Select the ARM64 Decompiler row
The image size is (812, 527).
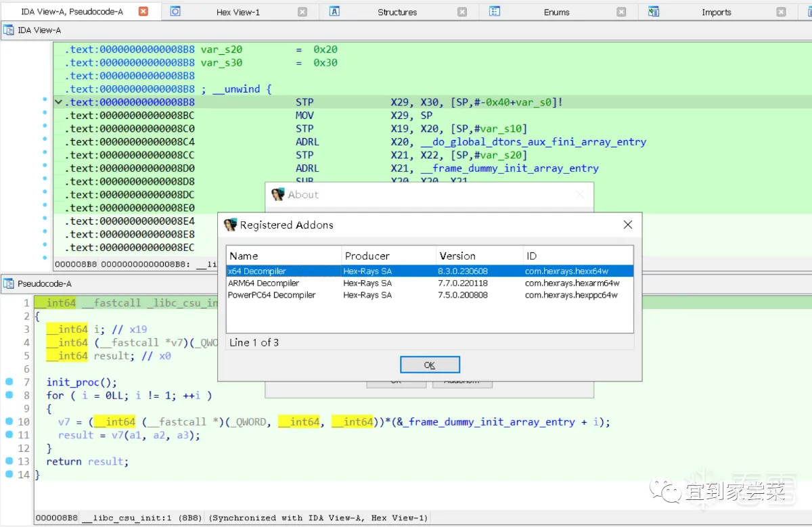263,283
